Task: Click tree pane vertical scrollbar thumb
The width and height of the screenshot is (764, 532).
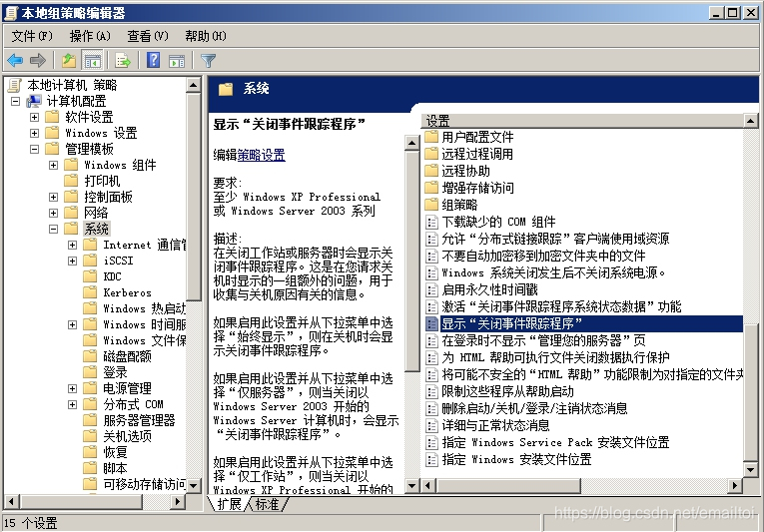Action: point(194,197)
